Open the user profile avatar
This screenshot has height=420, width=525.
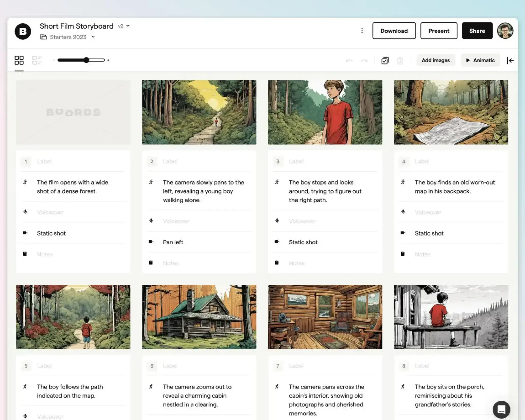tap(505, 31)
